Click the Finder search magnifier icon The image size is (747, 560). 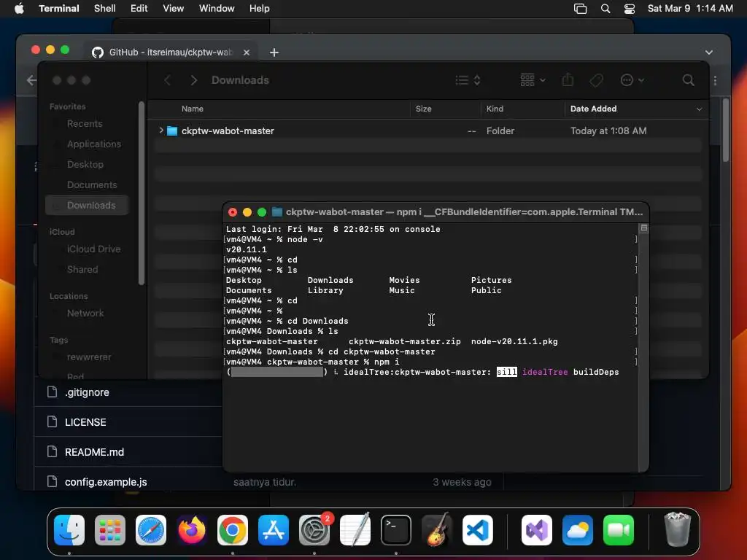point(688,80)
